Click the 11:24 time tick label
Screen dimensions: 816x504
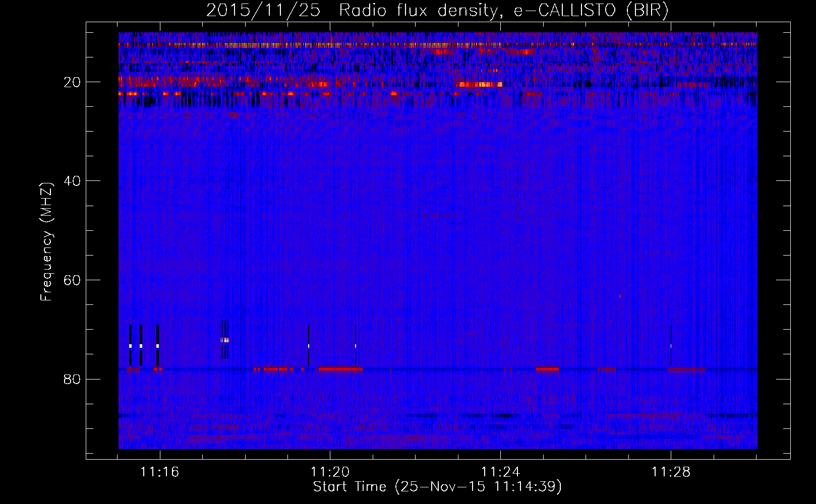[x=500, y=472]
